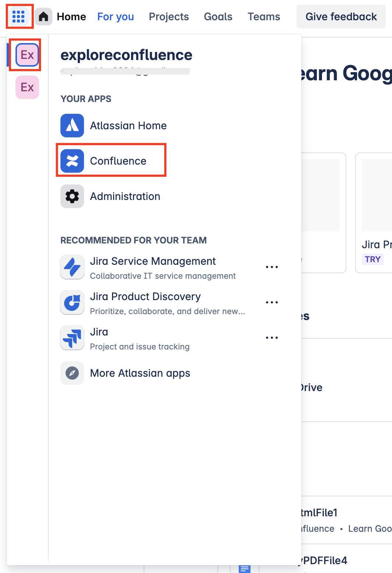
Task: Open More Atlassian apps compass icon
Action: pyautogui.click(x=72, y=373)
